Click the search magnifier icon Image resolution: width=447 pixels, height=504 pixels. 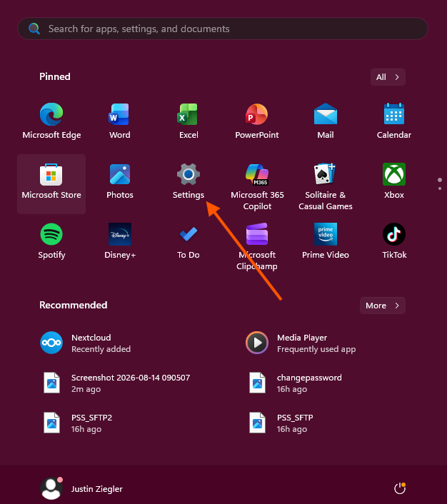coord(34,29)
